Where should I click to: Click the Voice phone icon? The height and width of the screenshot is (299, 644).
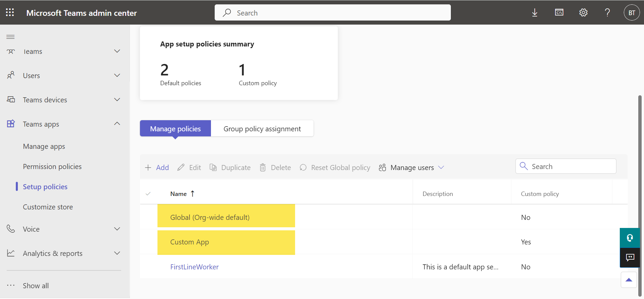pyautogui.click(x=11, y=229)
